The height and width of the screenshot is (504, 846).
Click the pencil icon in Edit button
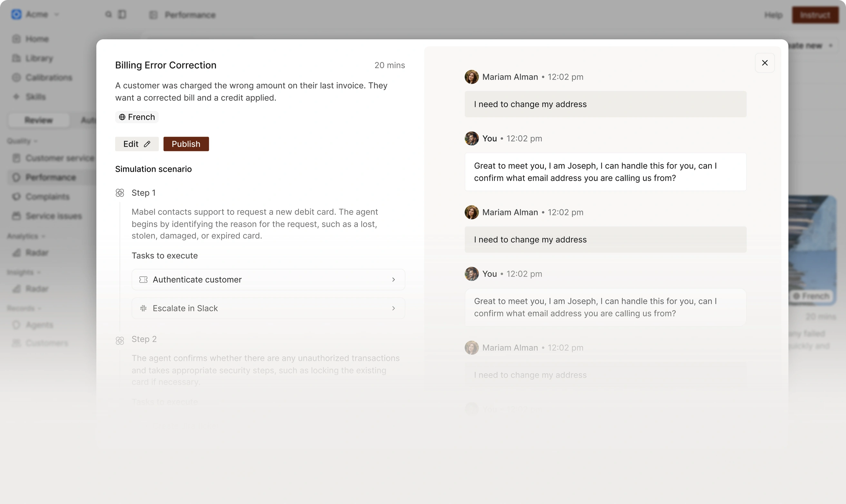147,144
